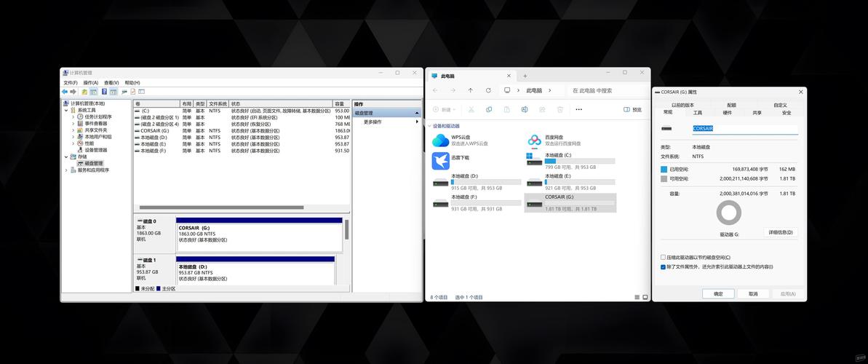Screen dimensions: 868x364
Task: Switch to 安全 tab in properties
Action: pyautogui.click(x=786, y=112)
